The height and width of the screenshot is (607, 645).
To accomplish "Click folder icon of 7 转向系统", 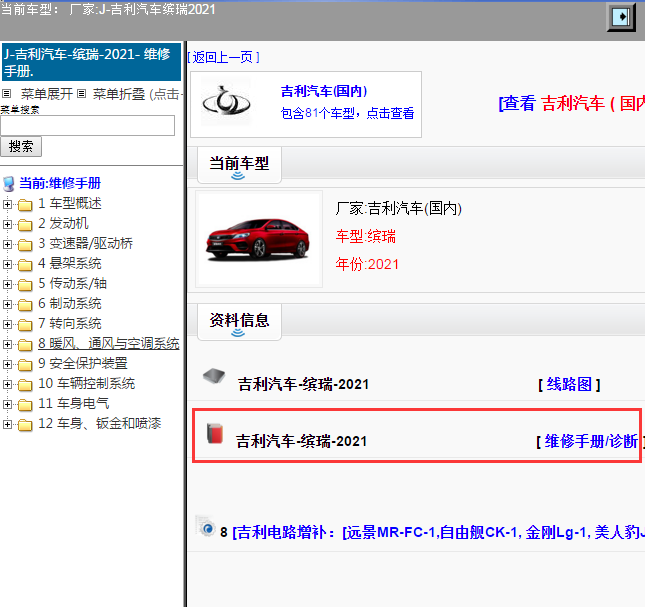I will [x=25, y=325].
